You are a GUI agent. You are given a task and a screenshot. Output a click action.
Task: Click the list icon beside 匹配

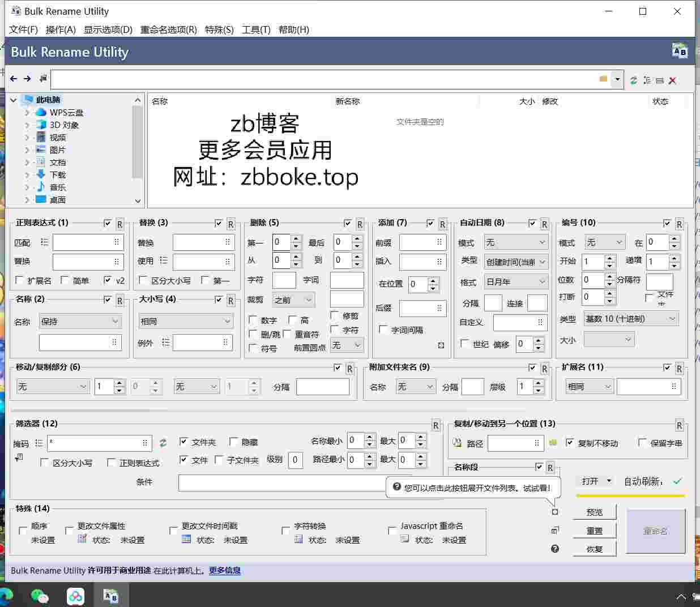coord(44,242)
